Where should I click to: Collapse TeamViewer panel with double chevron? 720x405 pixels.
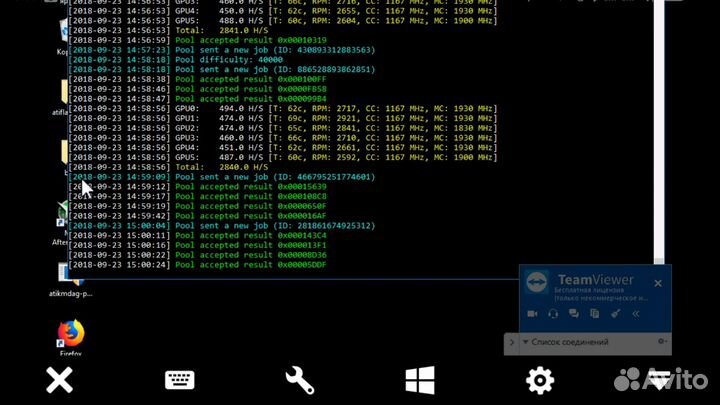point(637,314)
